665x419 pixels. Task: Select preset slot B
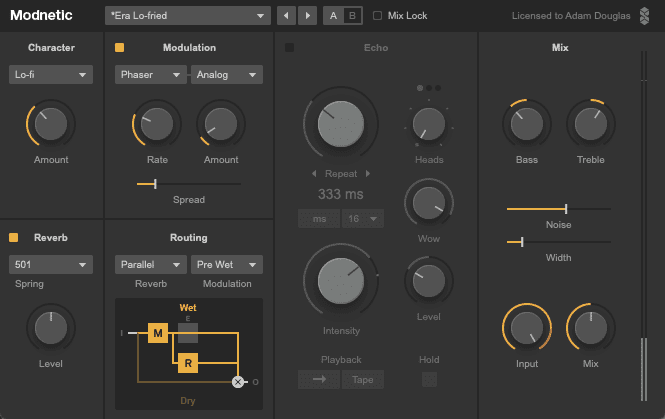coord(352,16)
